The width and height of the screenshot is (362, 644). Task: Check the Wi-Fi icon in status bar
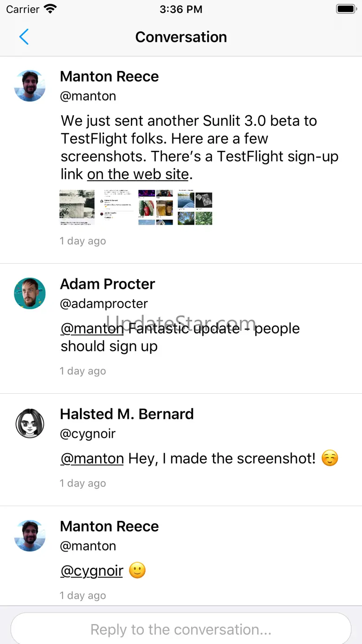click(x=50, y=9)
